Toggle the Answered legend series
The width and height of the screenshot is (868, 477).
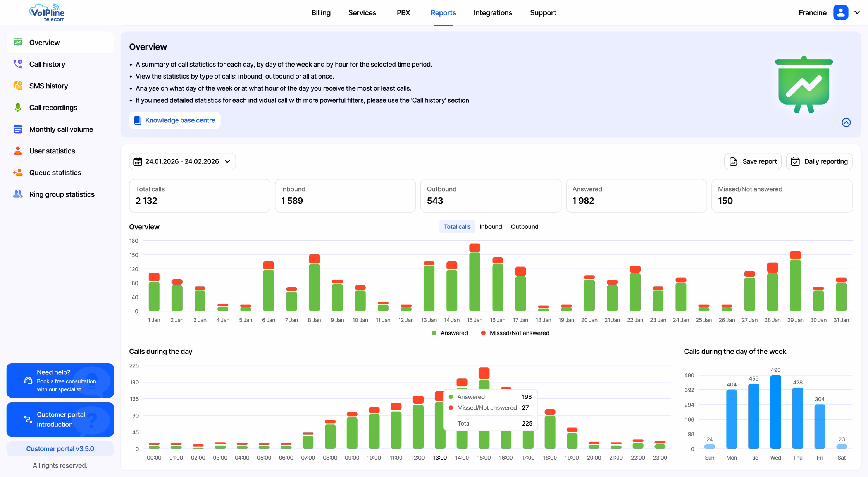[x=449, y=333]
